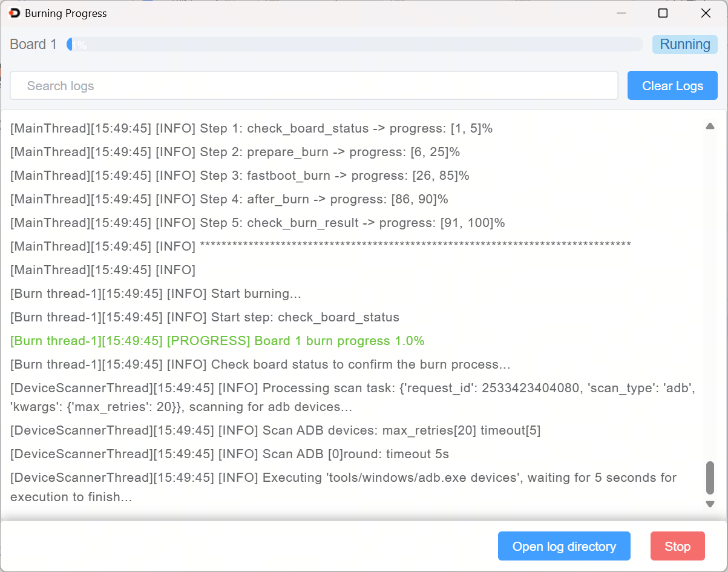Stop the burning process

pyautogui.click(x=677, y=547)
